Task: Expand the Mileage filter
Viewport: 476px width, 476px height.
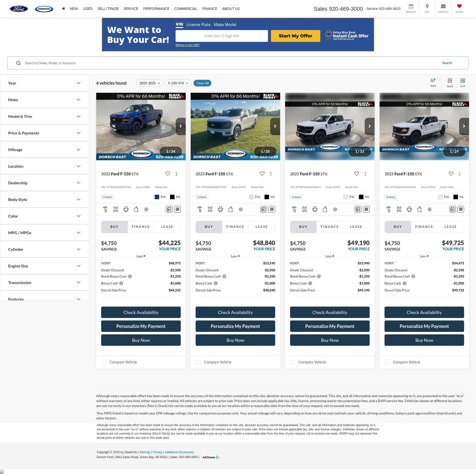Action: coord(45,150)
